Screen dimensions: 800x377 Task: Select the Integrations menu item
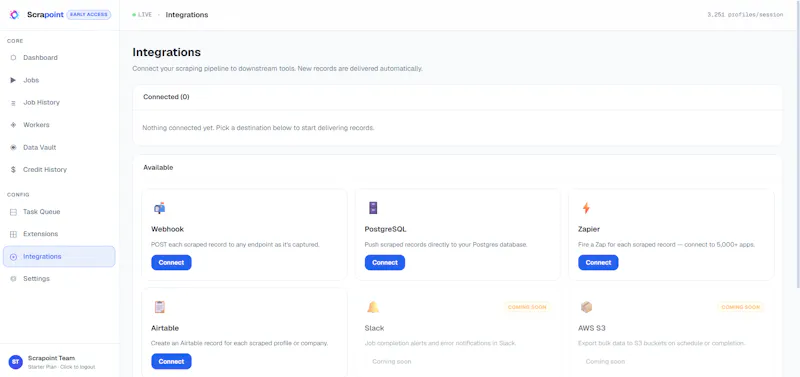click(59, 257)
